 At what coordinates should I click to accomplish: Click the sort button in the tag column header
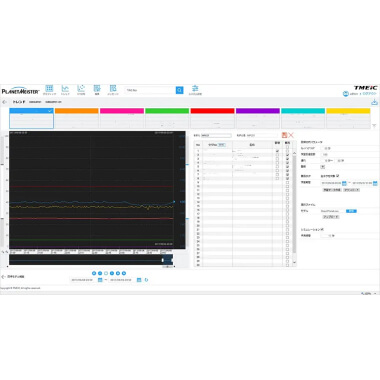pos(221,145)
